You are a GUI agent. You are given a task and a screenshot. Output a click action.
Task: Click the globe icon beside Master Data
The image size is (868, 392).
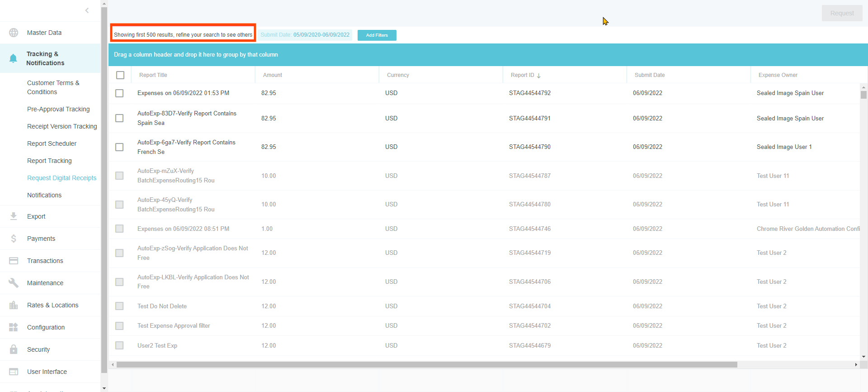(x=14, y=33)
